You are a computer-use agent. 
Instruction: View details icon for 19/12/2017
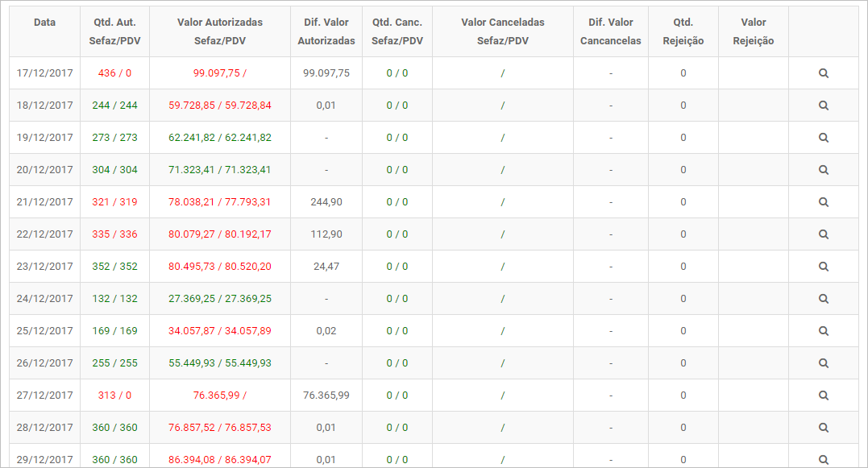pyautogui.click(x=823, y=137)
